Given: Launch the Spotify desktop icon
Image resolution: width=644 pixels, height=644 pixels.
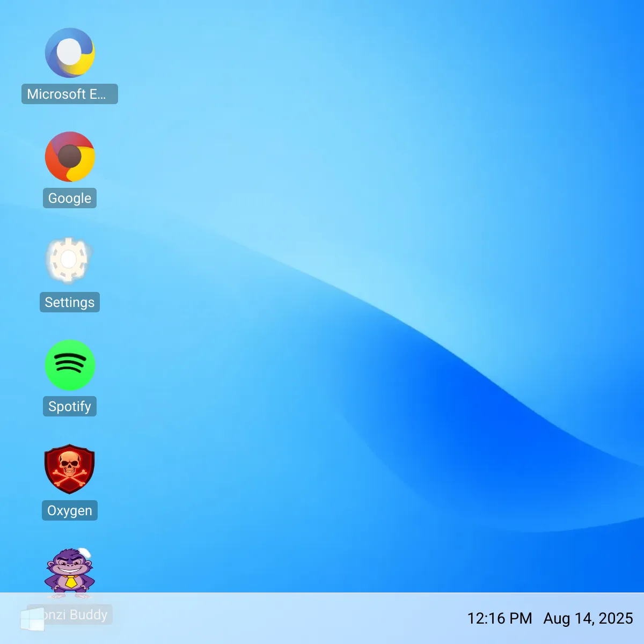Looking at the screenshot, I should (70, 365).
